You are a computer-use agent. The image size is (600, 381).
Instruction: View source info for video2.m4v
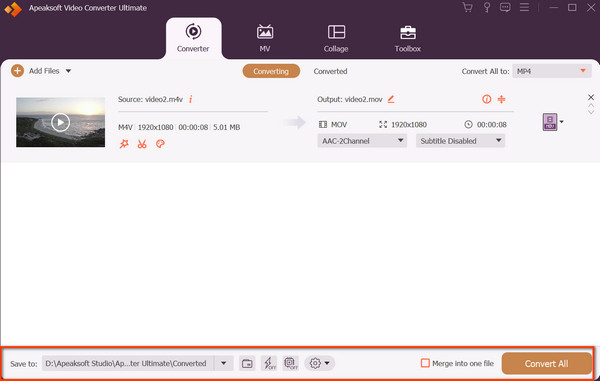[191, 99]
